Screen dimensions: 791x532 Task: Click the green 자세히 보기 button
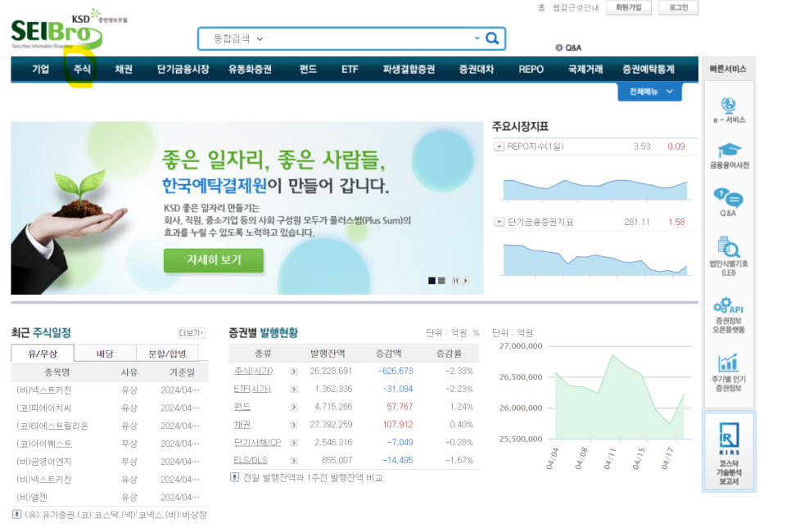click(214, 260)
